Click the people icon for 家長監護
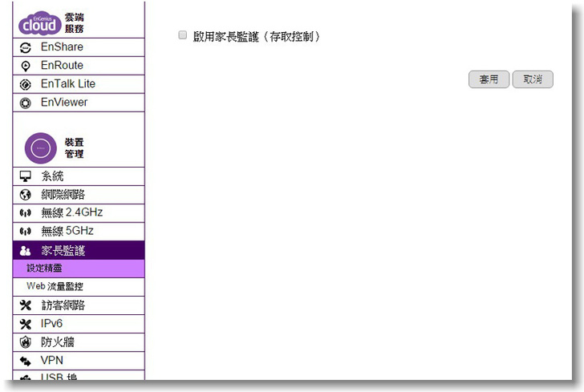The image size is (584, 392). [x=25, y=251]
